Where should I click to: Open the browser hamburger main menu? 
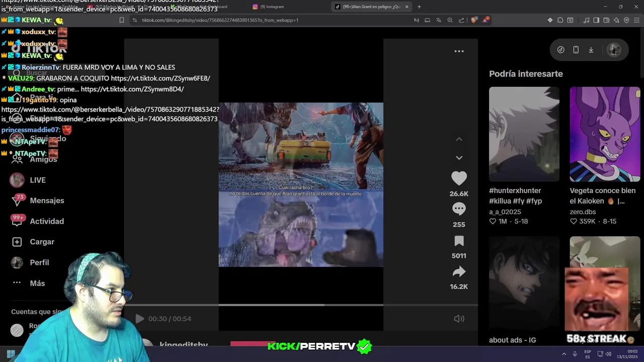636,20
